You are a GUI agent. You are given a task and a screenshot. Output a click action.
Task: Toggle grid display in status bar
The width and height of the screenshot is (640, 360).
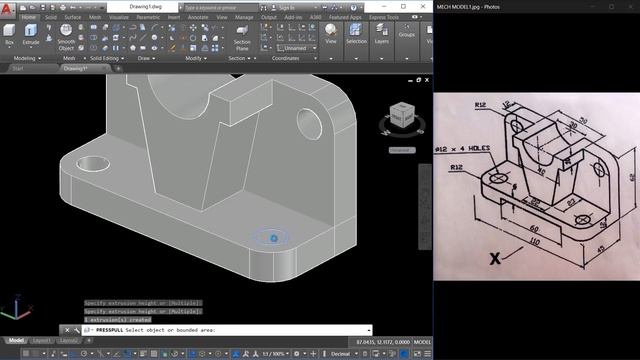(26, 353)
